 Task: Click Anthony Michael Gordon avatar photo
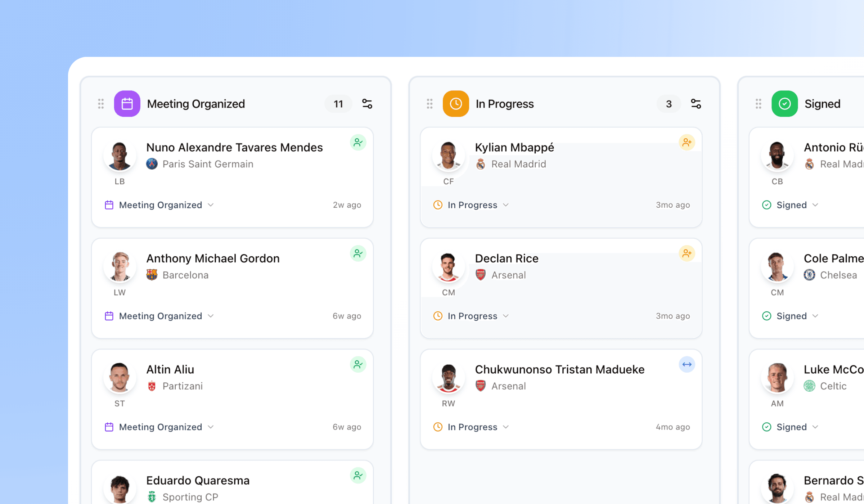[120, 266]
